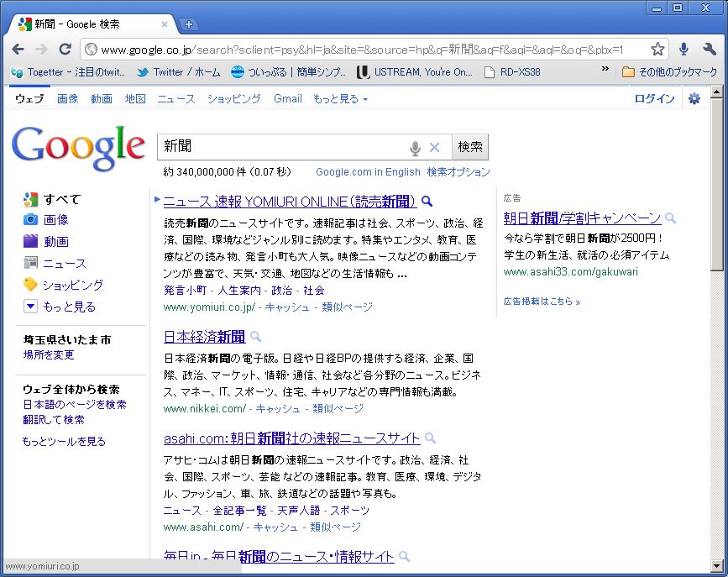Click 広告掲載はこちら link

542,302
